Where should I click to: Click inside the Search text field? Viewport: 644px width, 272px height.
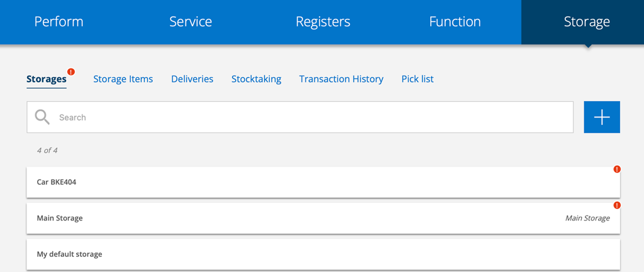tap(308, 117)
